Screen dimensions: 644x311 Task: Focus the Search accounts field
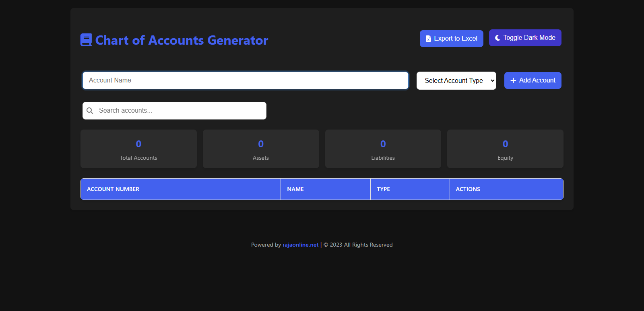click(x=174, y=111)
